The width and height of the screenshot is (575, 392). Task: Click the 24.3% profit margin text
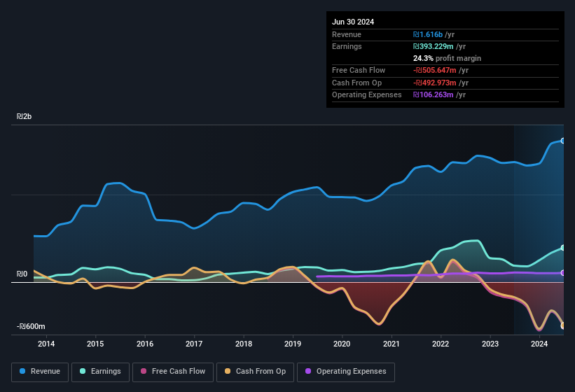(447, 59)
